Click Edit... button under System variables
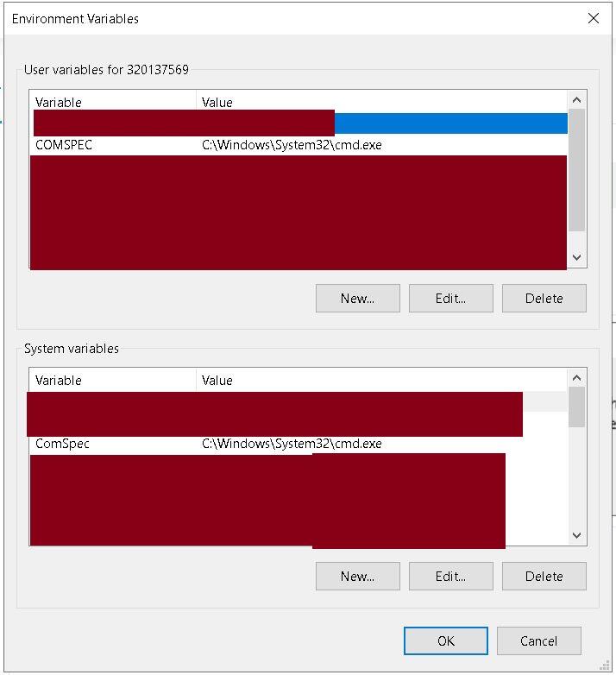 pos(450,576)
